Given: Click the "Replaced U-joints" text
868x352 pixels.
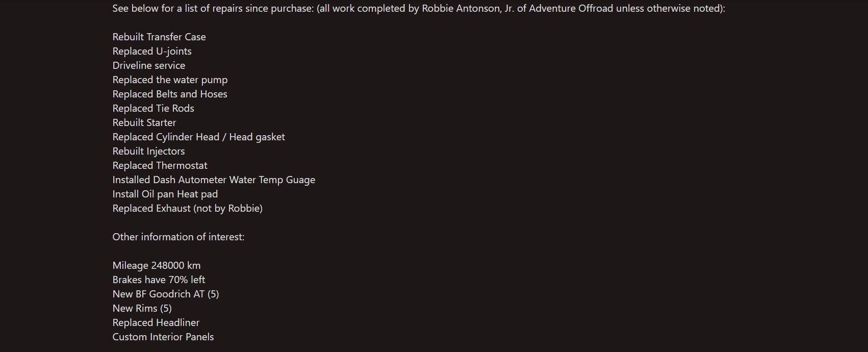Looking at the screenshot, I should (x=152, y=51).
